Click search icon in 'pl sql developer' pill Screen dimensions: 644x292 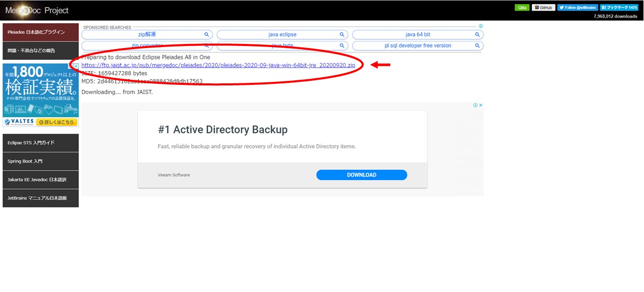coord(477,46)
